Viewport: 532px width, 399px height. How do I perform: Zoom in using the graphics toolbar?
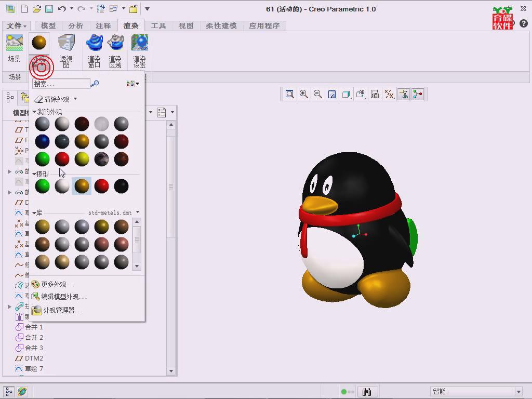tap(303, 94)
